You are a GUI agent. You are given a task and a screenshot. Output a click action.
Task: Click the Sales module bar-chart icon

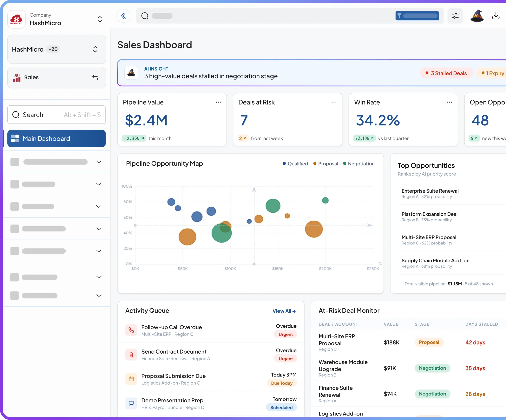click(17, 78)
